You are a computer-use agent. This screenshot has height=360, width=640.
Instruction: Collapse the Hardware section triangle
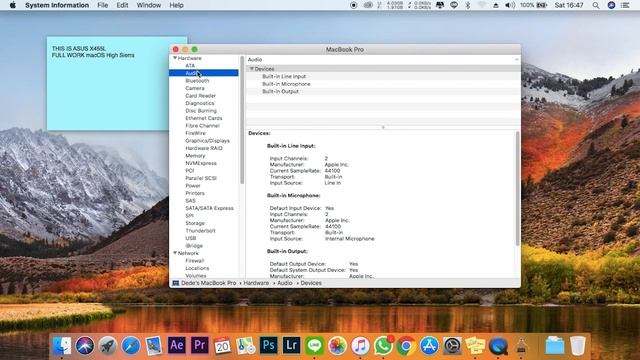click(175, 58)
